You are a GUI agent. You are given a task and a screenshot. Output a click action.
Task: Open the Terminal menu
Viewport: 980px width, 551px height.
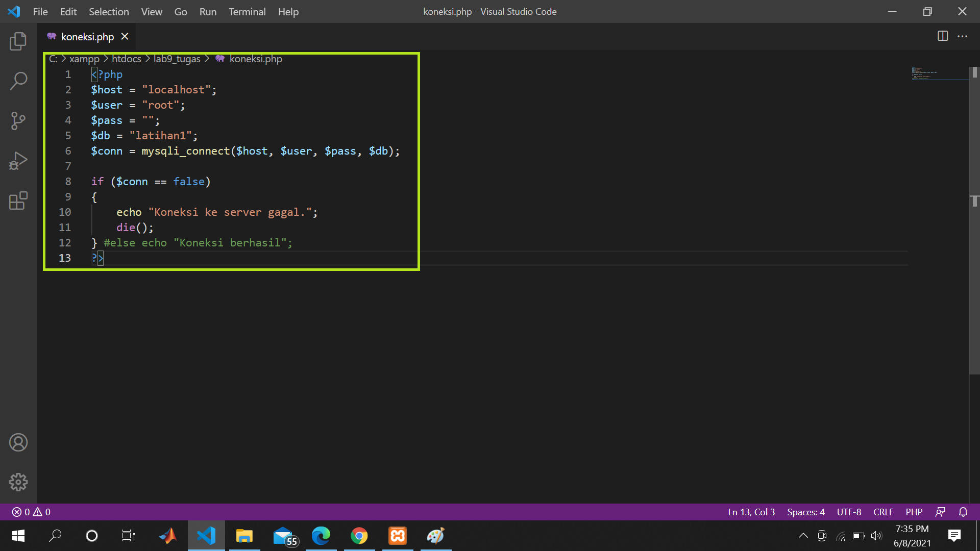[x=247, y=11]
